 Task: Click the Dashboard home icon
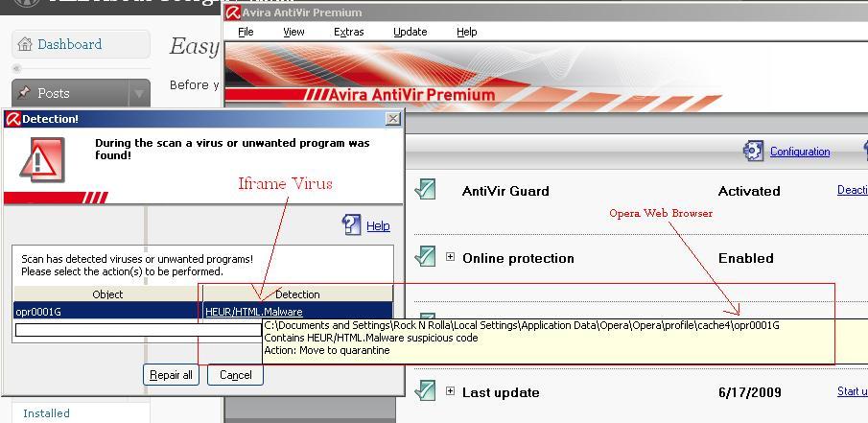point(25,44)
